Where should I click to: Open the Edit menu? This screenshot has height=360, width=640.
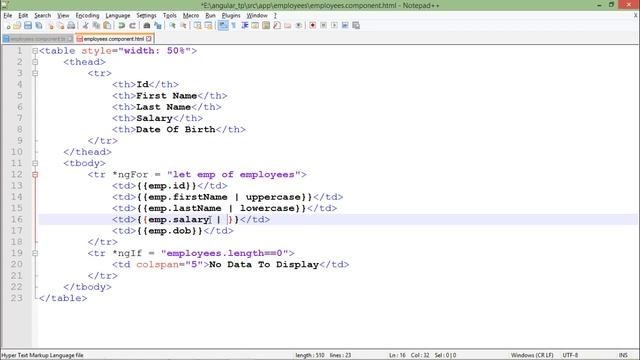click(x=23, y=16)
